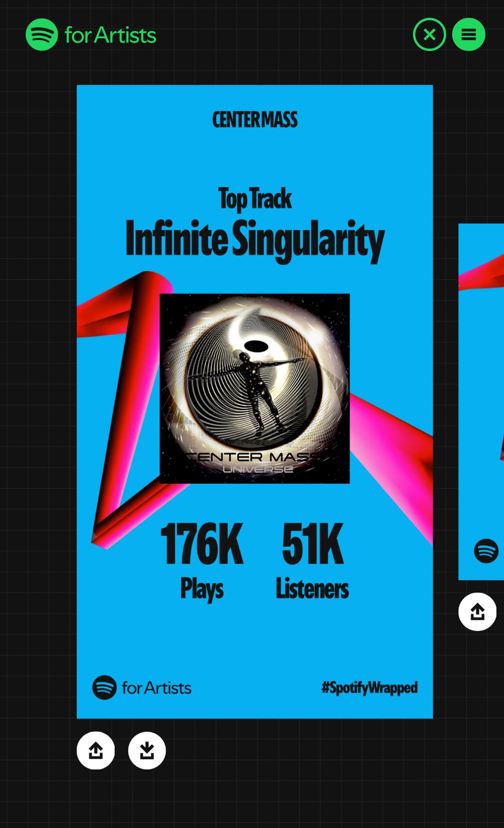The image size is (504, 828).
Task: Click the Infinite Singularity track title
Action: [x=255, y=239]
